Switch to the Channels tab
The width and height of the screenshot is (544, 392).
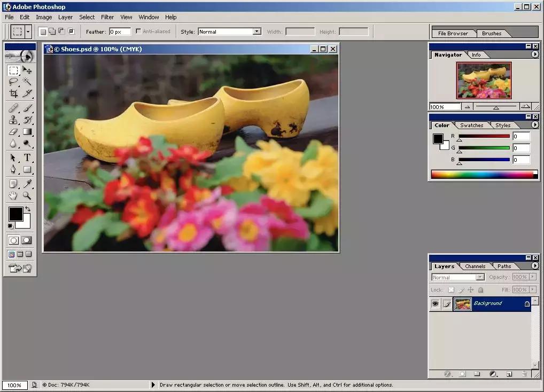pos(475,266)
